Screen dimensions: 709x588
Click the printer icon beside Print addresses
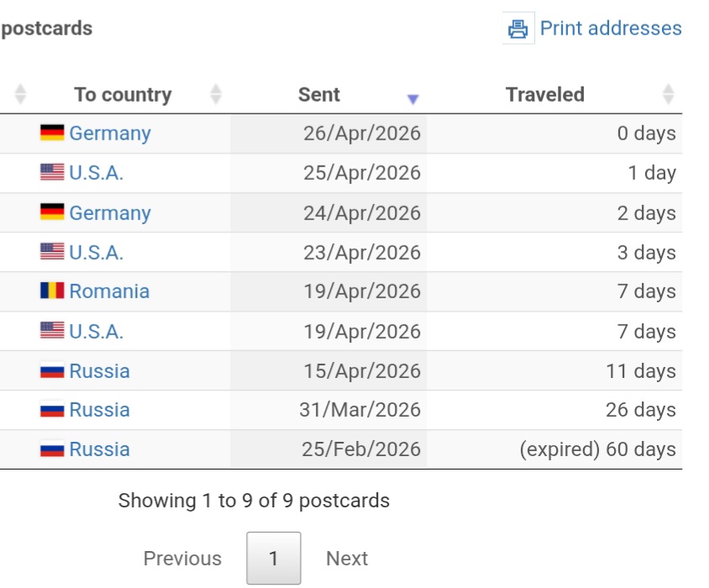click(x=518, y=29)
